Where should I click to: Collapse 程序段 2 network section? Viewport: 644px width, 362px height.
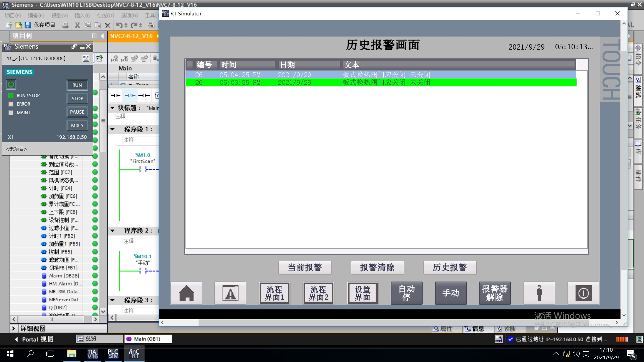[x=113, y=231]
